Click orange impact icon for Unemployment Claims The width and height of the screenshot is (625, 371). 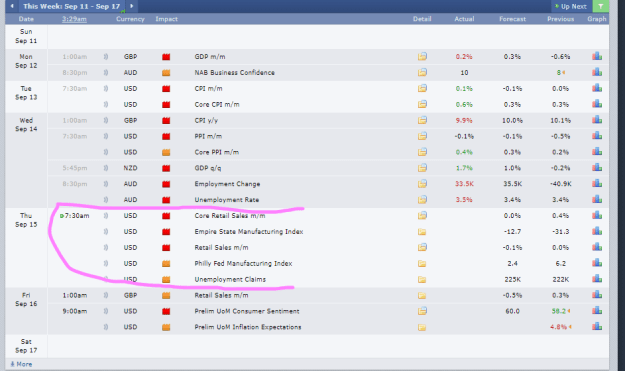[166, 279]
